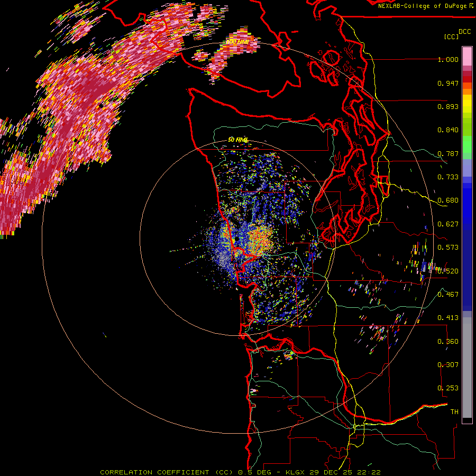Screen dimensions: 476x476
Task: Pick the gray lower segment of color bar
Action: tap(467, 368)
